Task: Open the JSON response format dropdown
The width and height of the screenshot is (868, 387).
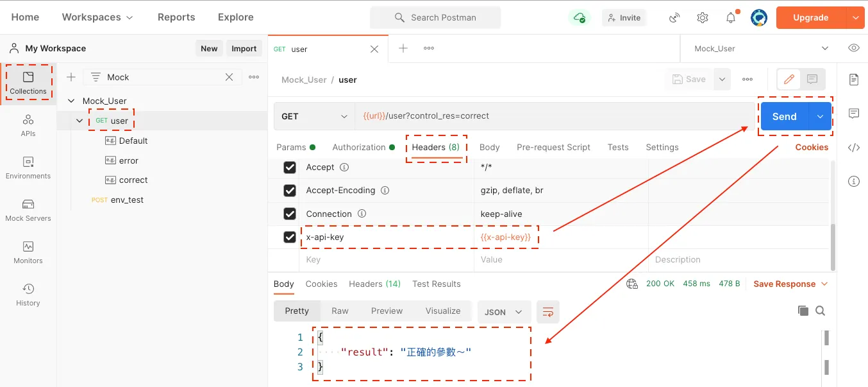Action: point(504,312)
